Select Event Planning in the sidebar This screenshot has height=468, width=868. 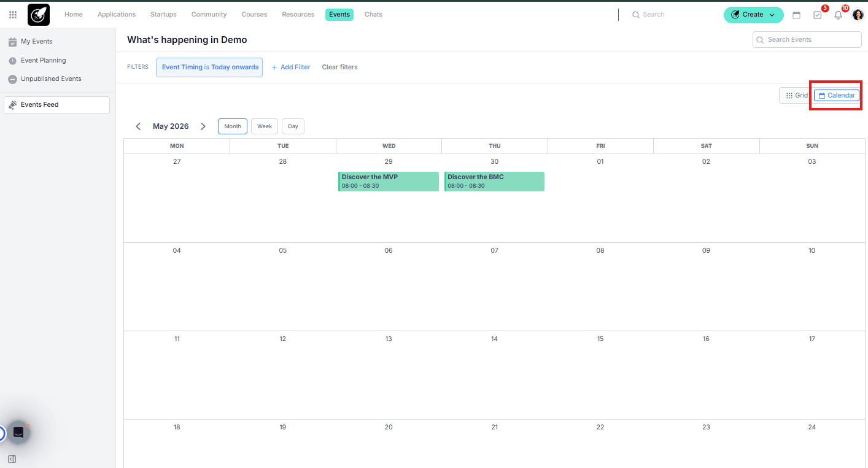43,61
